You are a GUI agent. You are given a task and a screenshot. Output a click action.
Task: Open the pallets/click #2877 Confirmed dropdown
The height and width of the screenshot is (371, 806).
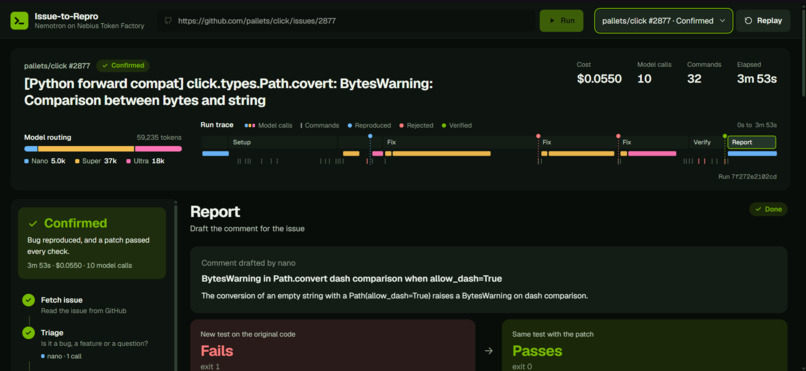pyautogui.click(x=664, y=21)
